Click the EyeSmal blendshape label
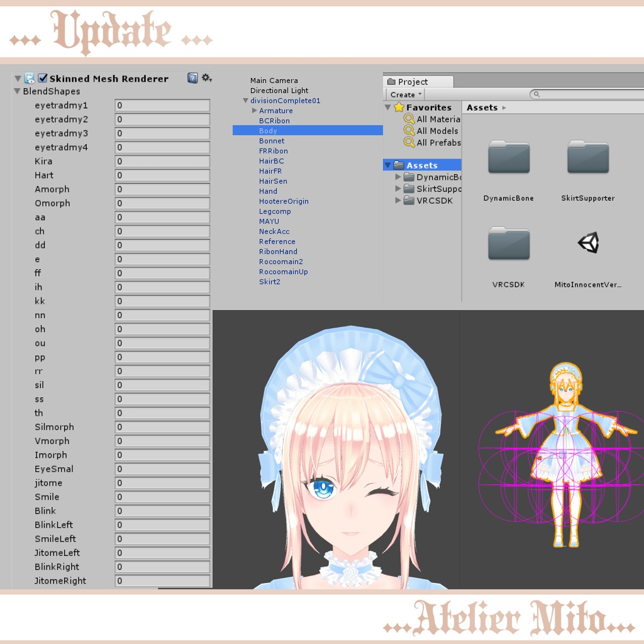The image size is (644, 644). click(x=54, y=469)
